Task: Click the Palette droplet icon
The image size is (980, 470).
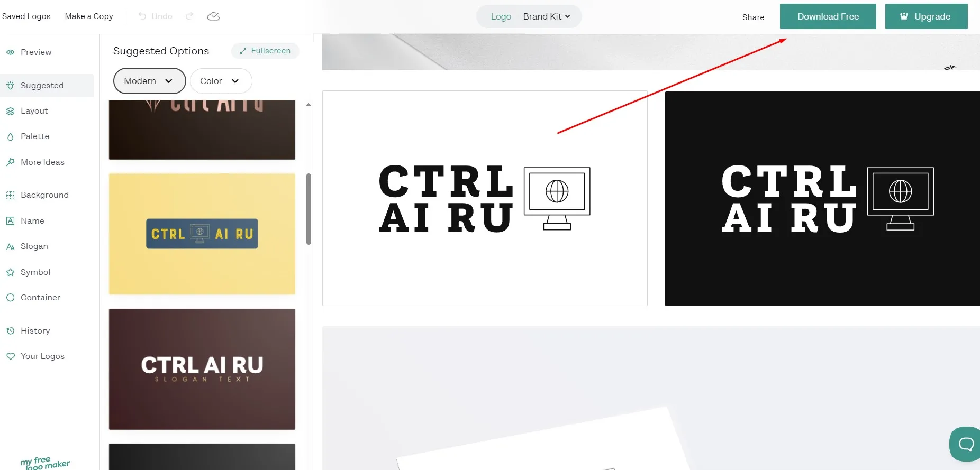Action: pos(10,136)
